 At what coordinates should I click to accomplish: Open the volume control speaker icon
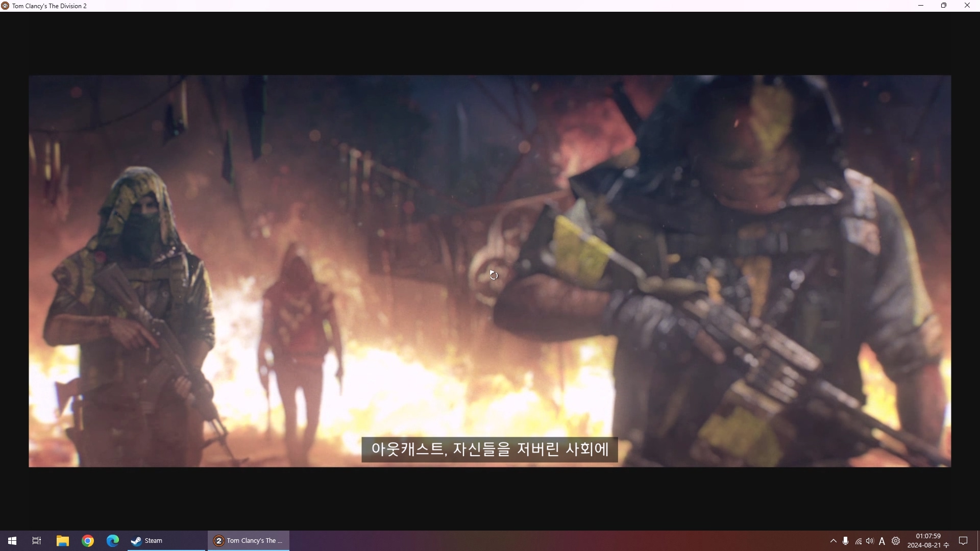pos(870,541)
